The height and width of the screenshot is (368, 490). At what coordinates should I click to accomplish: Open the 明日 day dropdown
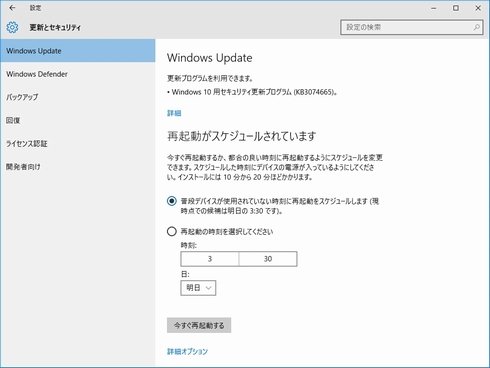pos(198,288)
